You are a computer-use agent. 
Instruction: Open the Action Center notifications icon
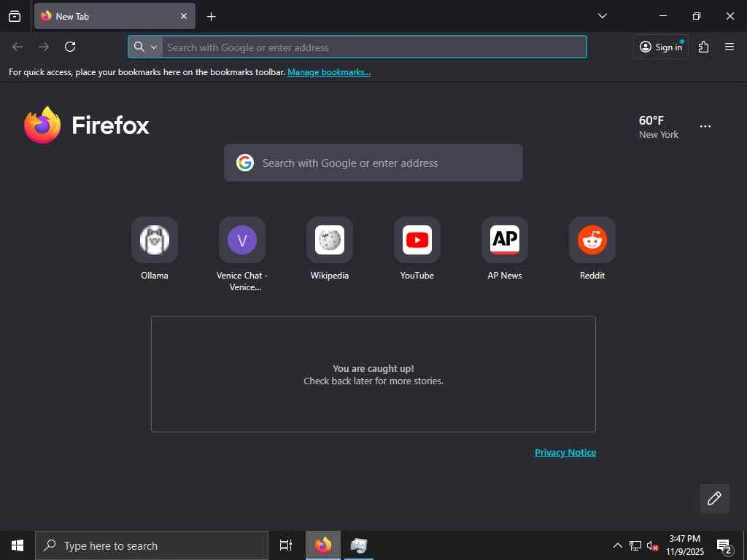[724, 545]
